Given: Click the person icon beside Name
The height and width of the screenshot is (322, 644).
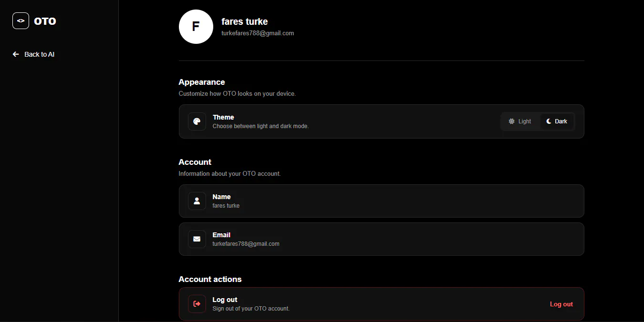Looking at the screenshot, I should (197, 201).
